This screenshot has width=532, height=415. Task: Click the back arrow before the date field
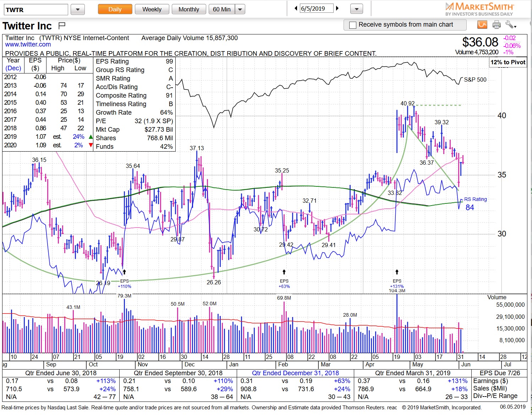click(x=296, y=8)
